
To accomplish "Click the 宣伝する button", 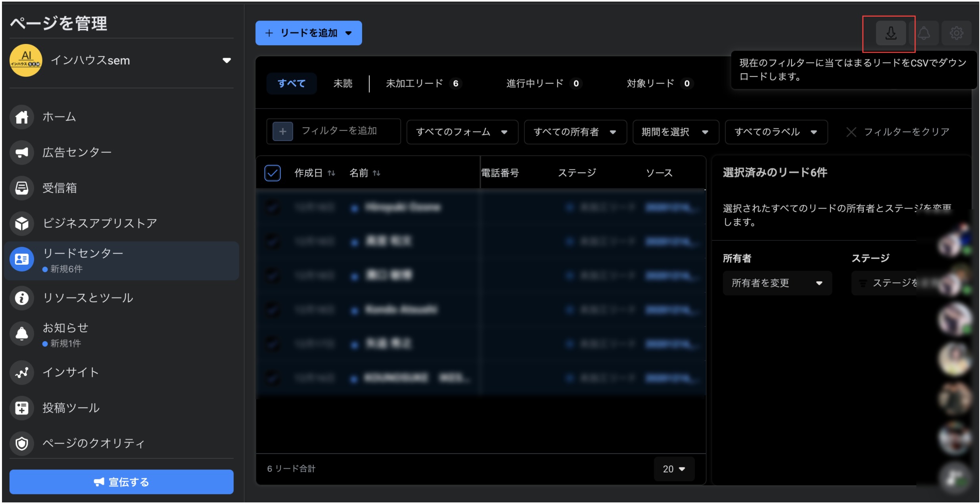I will pyautogui.click(x=121, y=482).
